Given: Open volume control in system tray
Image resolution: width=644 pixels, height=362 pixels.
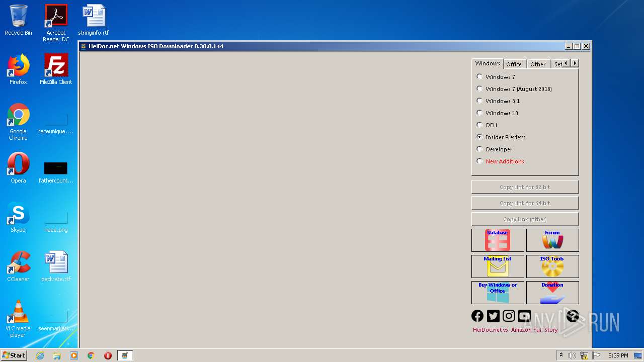Looking at the screenshot, I should coord(572,355).
